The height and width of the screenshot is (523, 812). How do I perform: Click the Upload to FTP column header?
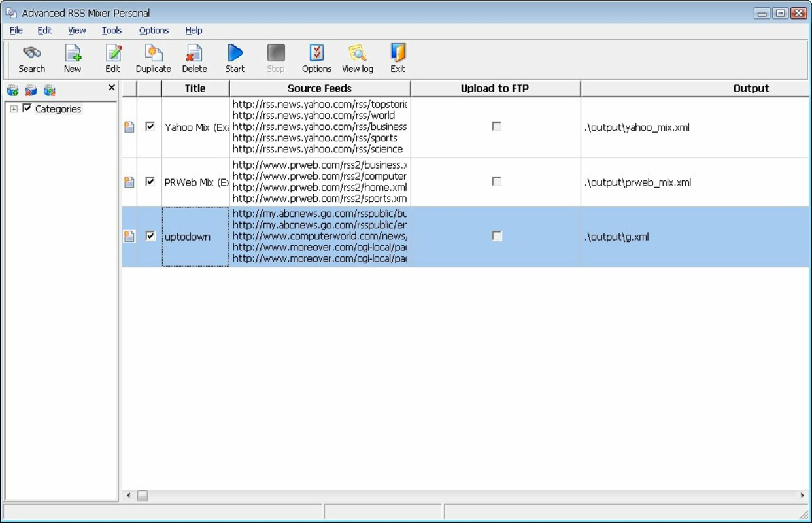tap(495, 88)
